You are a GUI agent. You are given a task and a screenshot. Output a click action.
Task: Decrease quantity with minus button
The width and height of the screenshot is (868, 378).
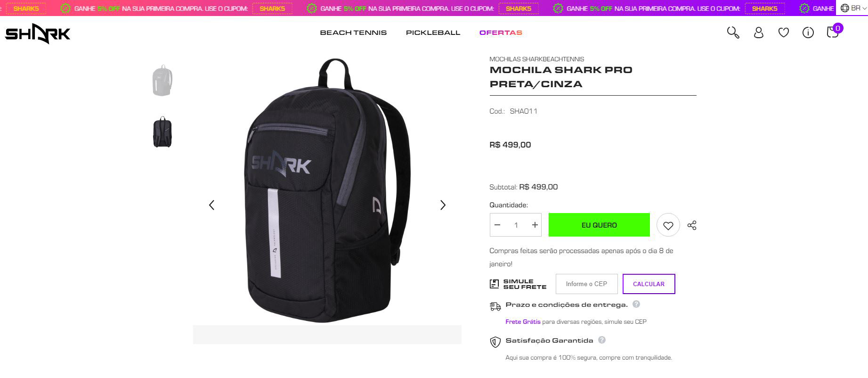coord(497,225)
